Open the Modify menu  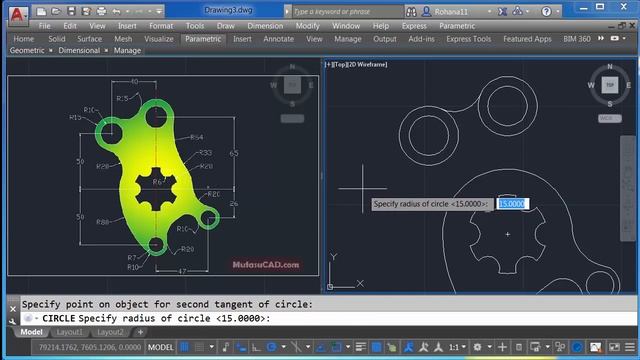pos(307,26)
